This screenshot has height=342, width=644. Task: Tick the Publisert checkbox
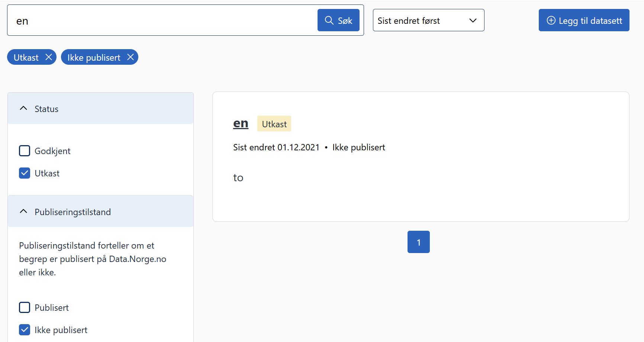[25, 307]
